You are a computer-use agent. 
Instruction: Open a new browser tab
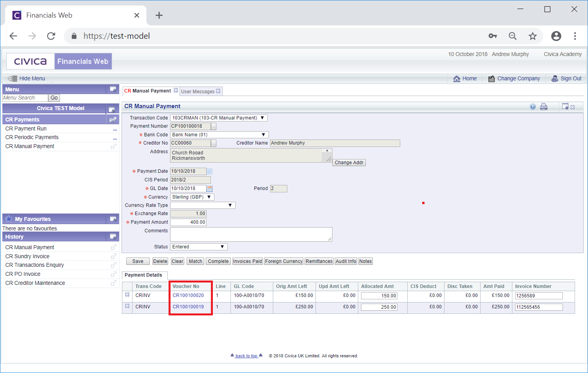click(x=159, y=15)
